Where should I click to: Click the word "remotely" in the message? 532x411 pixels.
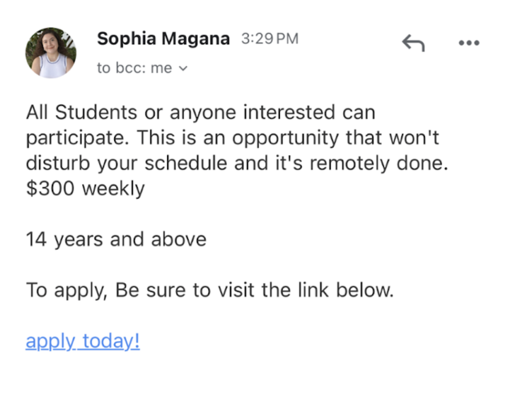coord(350,163)
